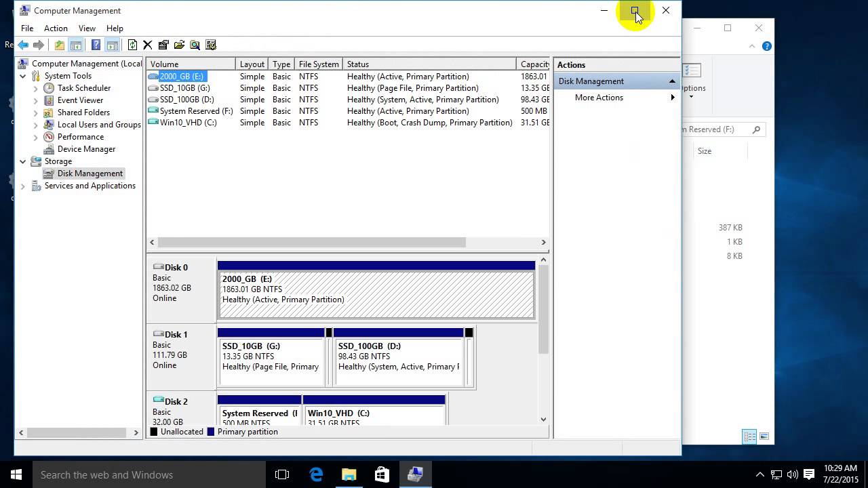Select Local Users and Groups node
Screen dimensions: 868x488
click(99, 125)
